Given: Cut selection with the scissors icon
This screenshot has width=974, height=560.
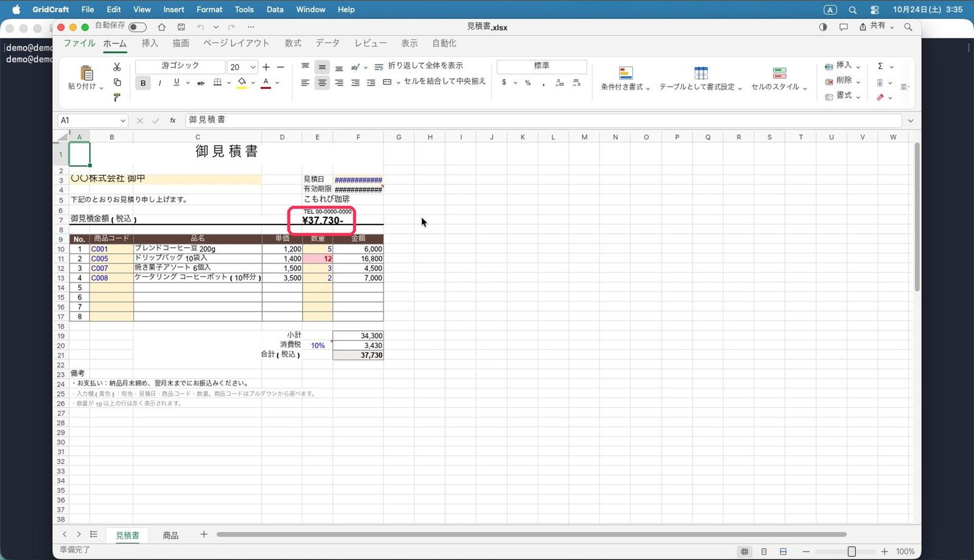Looking at the screenshot, I should click(x=117, y=67).
